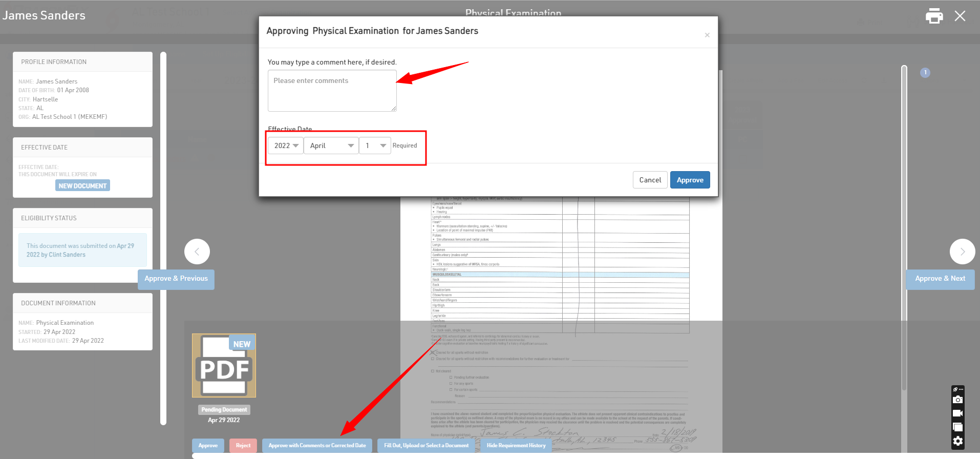Close the dialog using the small X
Image resolution: width=980 pixels, height=459 pixels.
(707, 35)
